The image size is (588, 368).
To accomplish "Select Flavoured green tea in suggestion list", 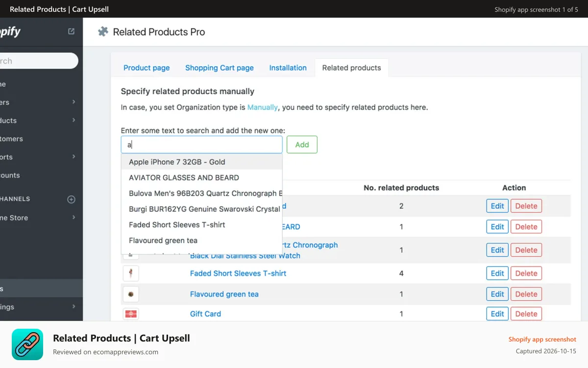I will coord(202,240).
